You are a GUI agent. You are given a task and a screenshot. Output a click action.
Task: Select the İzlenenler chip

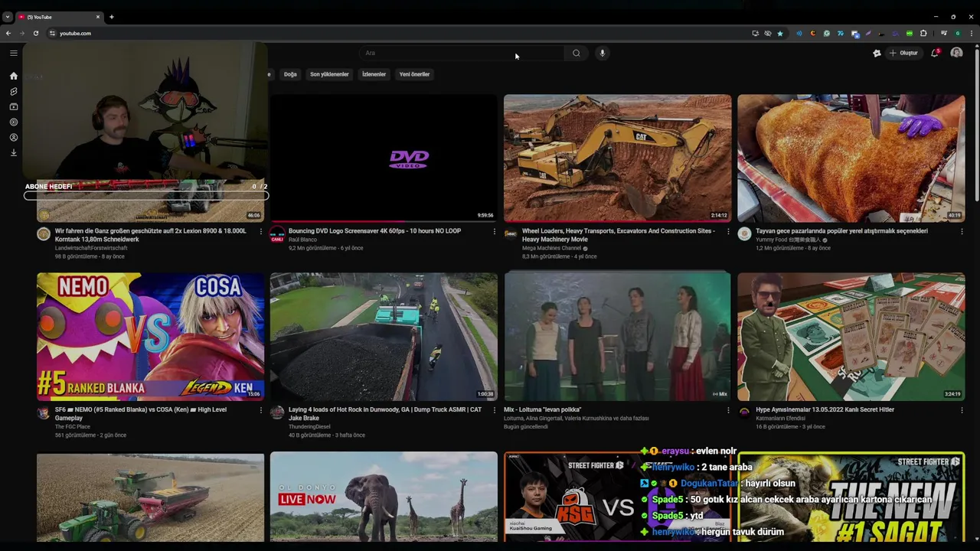[374, 74]
